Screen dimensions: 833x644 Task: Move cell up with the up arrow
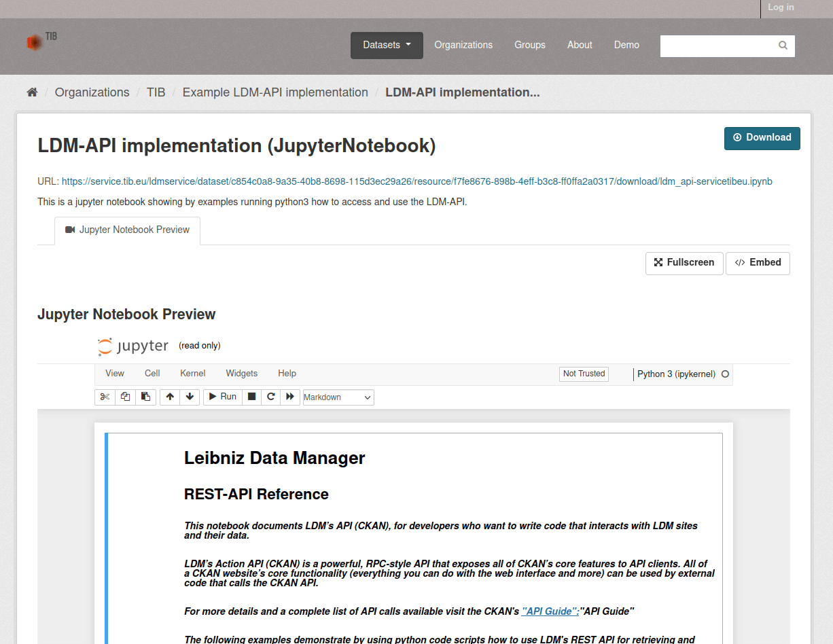pyautogui.click(x=170, y=397)
